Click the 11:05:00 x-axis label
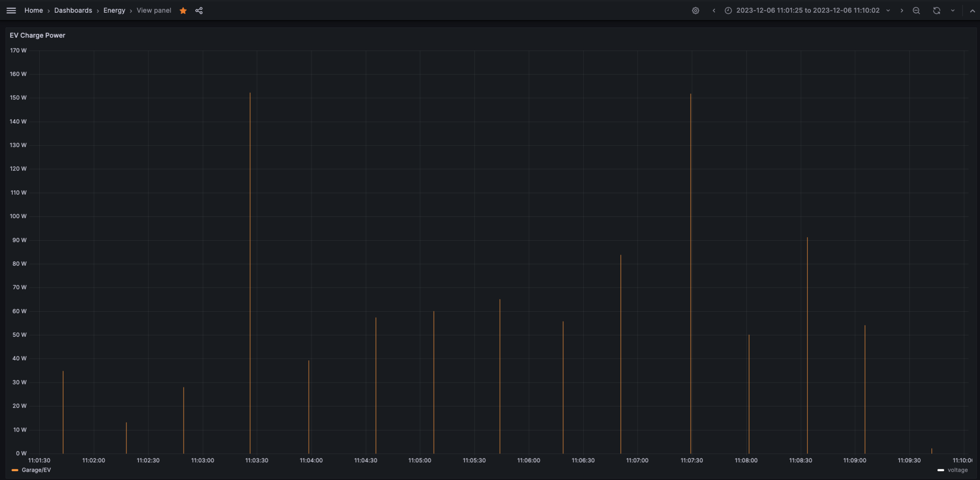Image resolution: width=980 pixels, height=480 pixels. click(420, 460)
